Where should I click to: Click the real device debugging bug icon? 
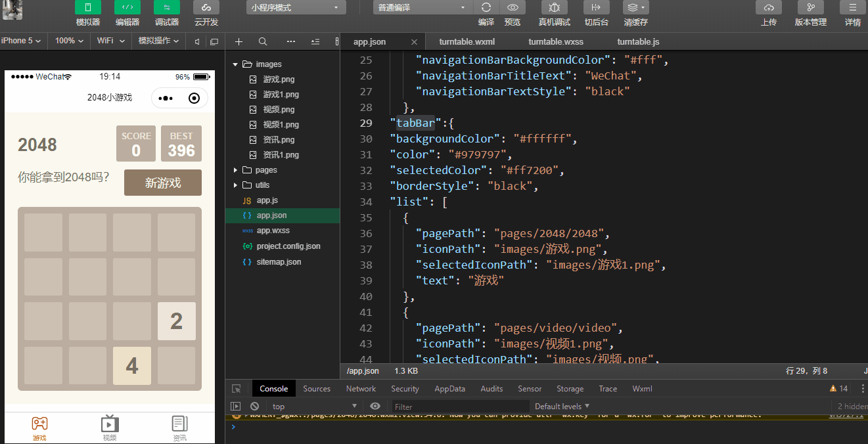pos(554,7)
